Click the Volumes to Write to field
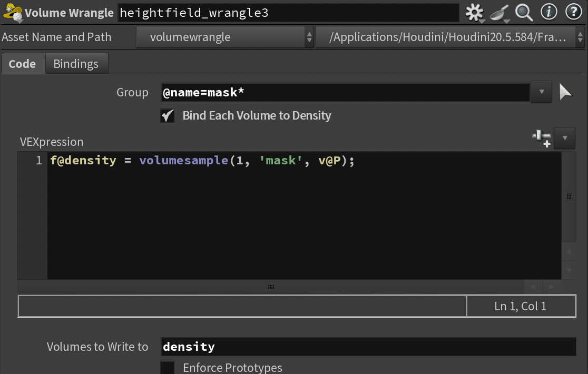This screenshot has width=588, height=374. pos(368,347)
